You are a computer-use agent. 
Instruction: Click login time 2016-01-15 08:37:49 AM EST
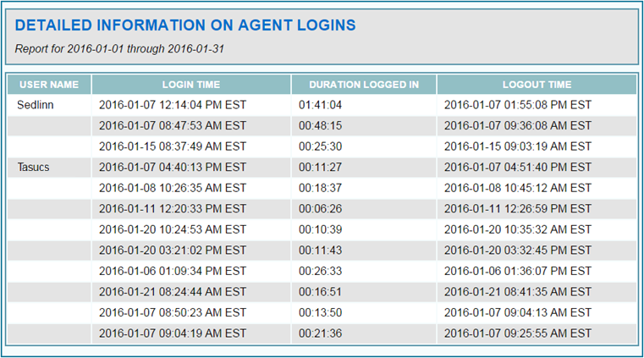point(172,146)
